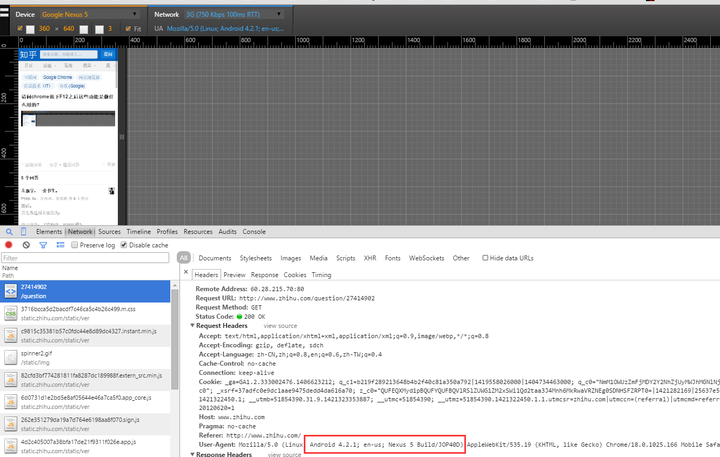Filter requests by XHR

click(x=370, y=258)
